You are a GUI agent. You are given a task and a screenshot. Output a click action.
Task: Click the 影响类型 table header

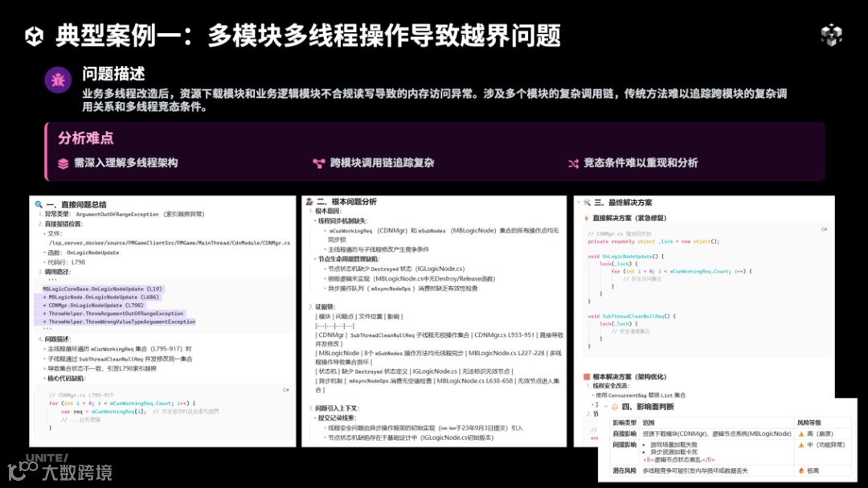[x=624, y=423]
